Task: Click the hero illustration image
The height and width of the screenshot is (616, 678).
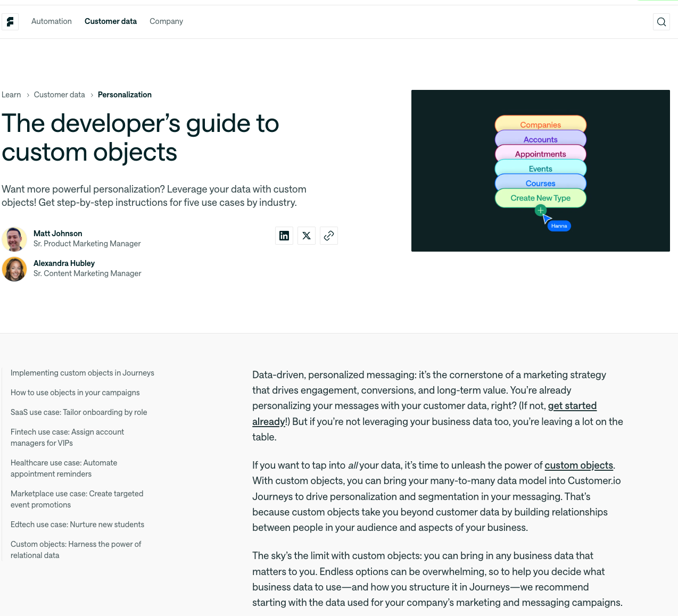Action: click(541, 171)
